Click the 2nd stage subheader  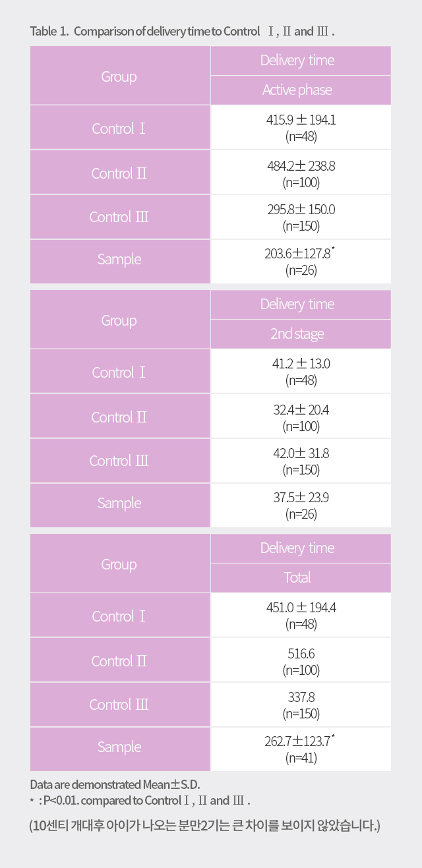click(301, 334)
